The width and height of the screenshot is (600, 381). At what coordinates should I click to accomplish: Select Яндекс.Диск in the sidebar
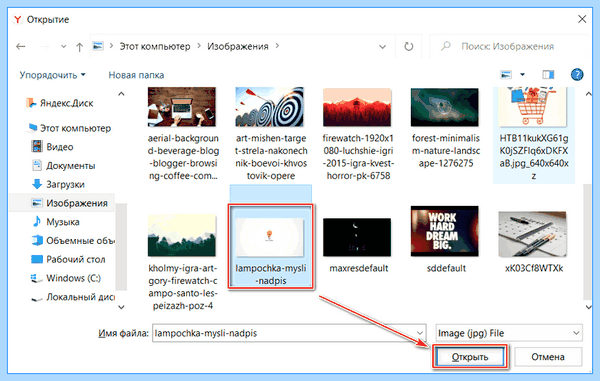tap(60, 103)
